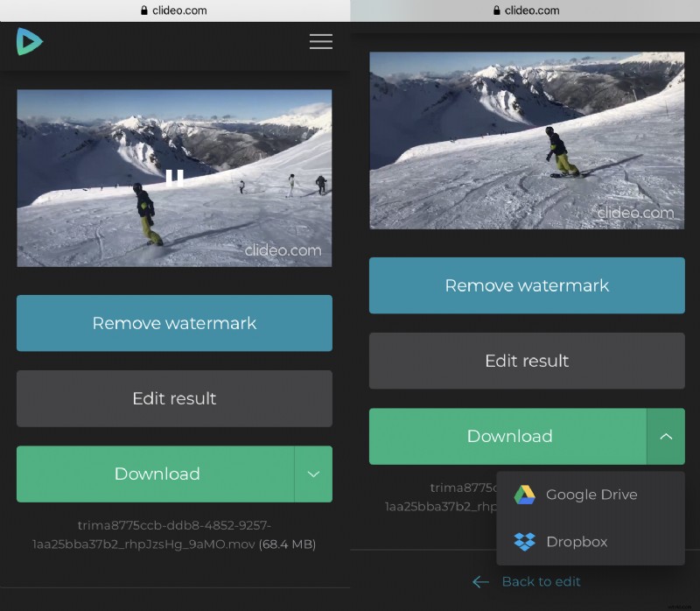
Task: Click the Download button to save the file
Action: pyautogui.click(x=157, y=474)
